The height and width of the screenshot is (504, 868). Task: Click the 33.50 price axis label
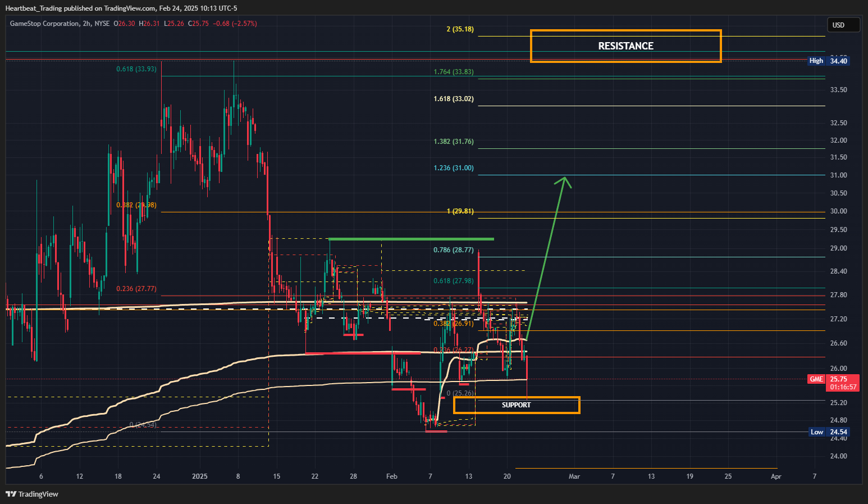[838, 90]
